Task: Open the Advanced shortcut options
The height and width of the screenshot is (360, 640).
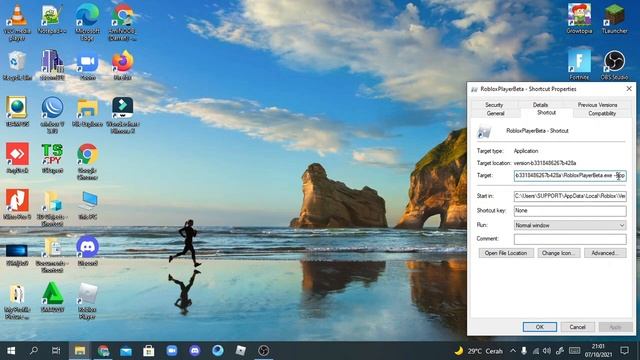Action: coord(605,253)
